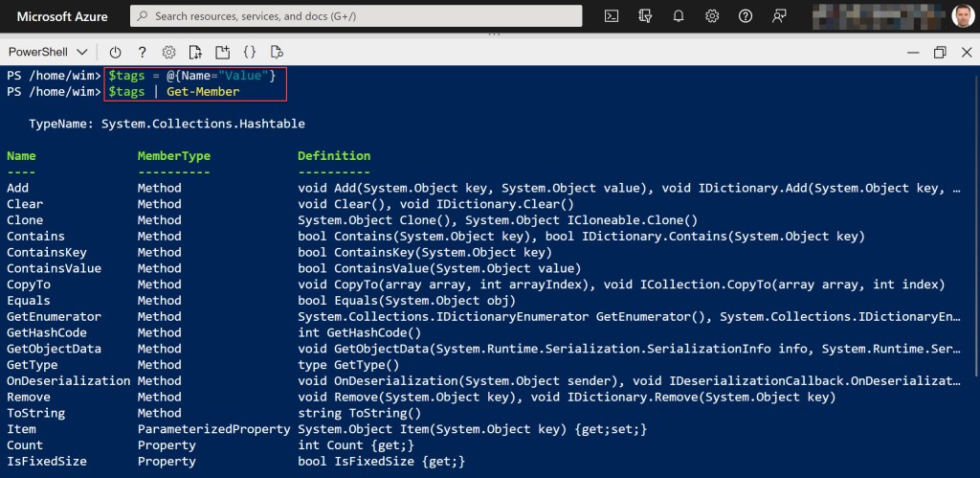This screenshot has height=478, width=980.
Task: Open the Help question mark in header
Action: coord(746,16)
